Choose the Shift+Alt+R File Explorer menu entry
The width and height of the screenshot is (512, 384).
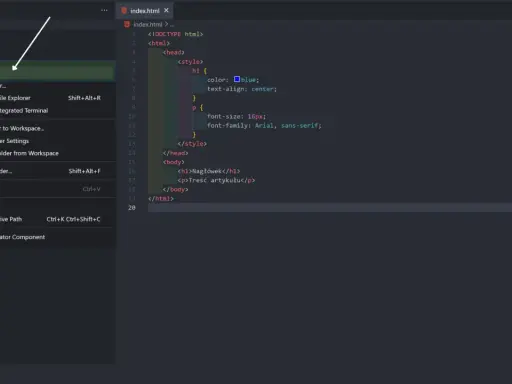tap(57, 98)
